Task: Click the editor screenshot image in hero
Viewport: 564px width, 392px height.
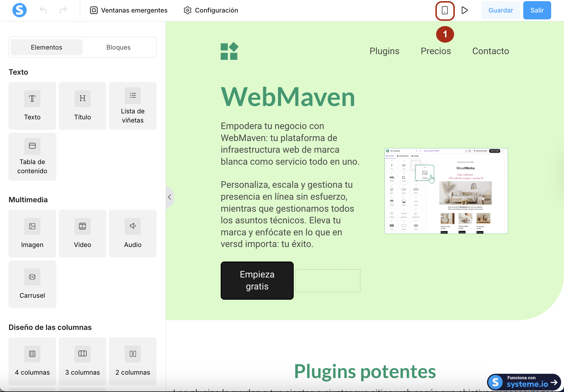Action: [446, 191]
